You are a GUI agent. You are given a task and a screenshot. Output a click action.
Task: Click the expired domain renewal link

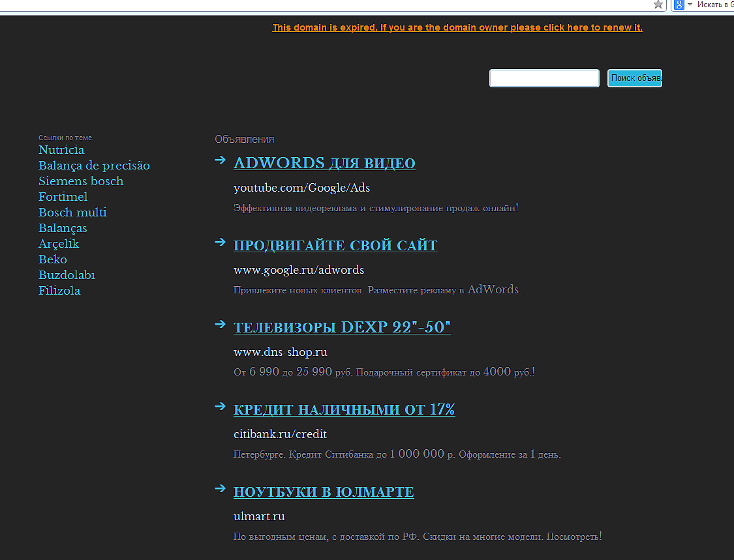457,27
